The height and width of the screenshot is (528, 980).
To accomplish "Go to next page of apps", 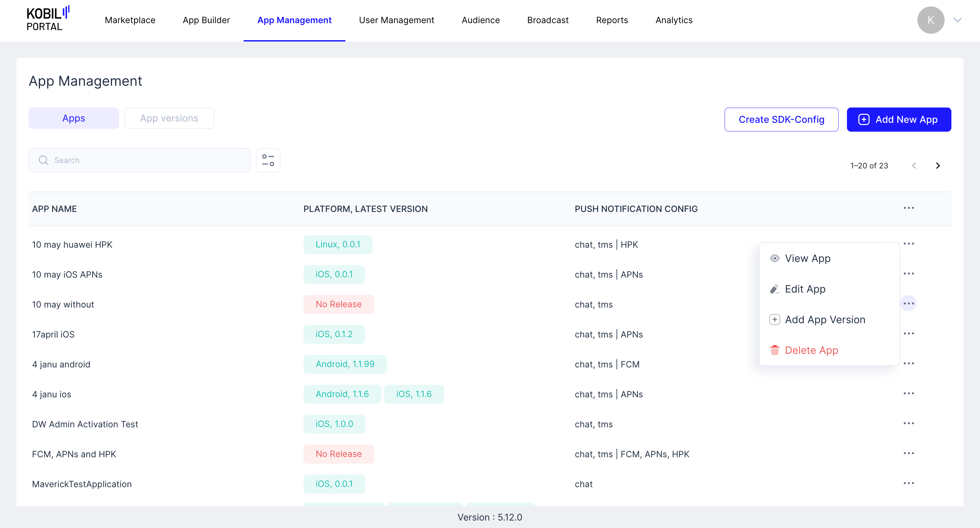I will coord(938,165).
